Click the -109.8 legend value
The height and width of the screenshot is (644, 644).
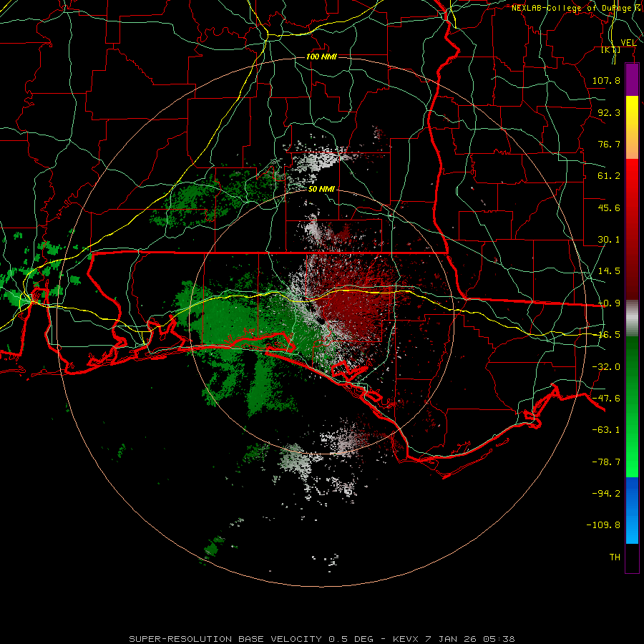pyautogui.click(x=603, y=525)
